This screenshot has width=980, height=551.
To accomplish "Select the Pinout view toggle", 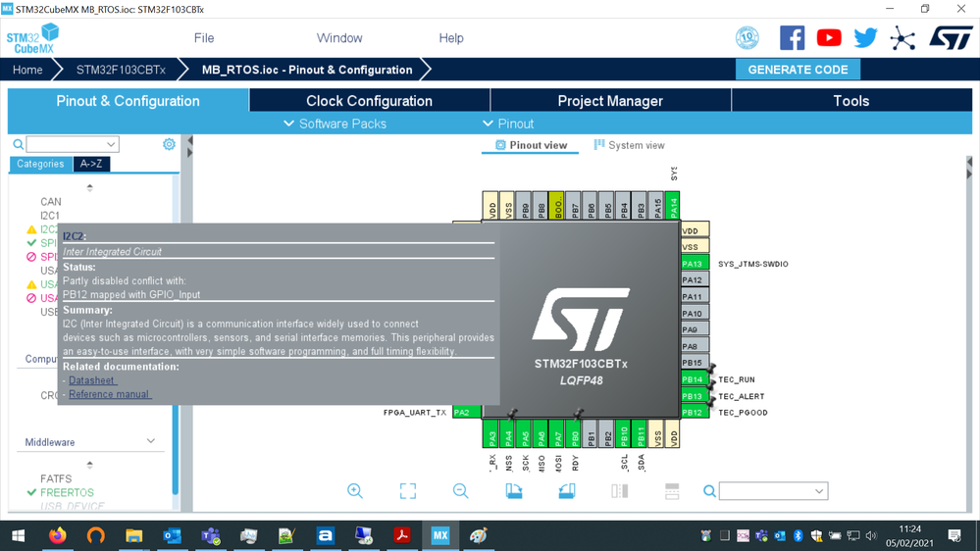I will point(531,145).
